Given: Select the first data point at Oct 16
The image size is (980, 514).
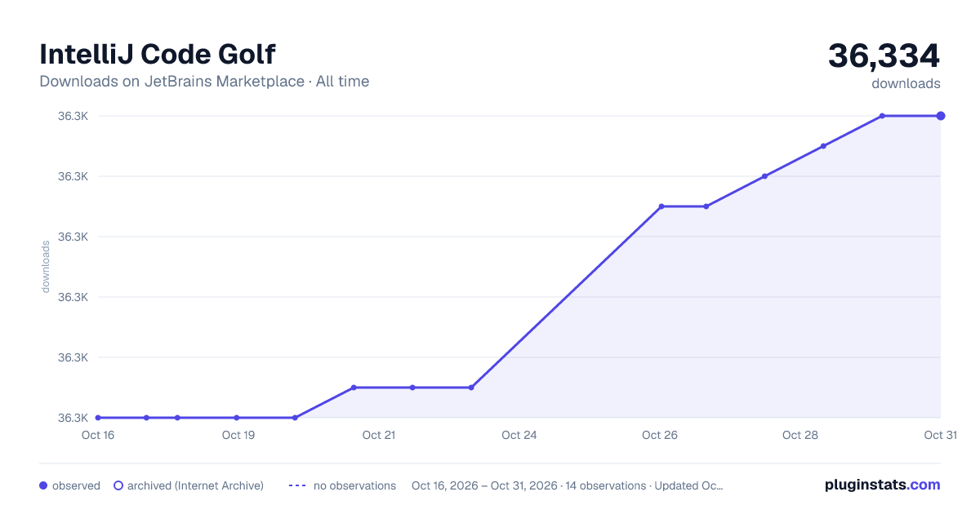Looking at the screenshot, I should [98, 418].
